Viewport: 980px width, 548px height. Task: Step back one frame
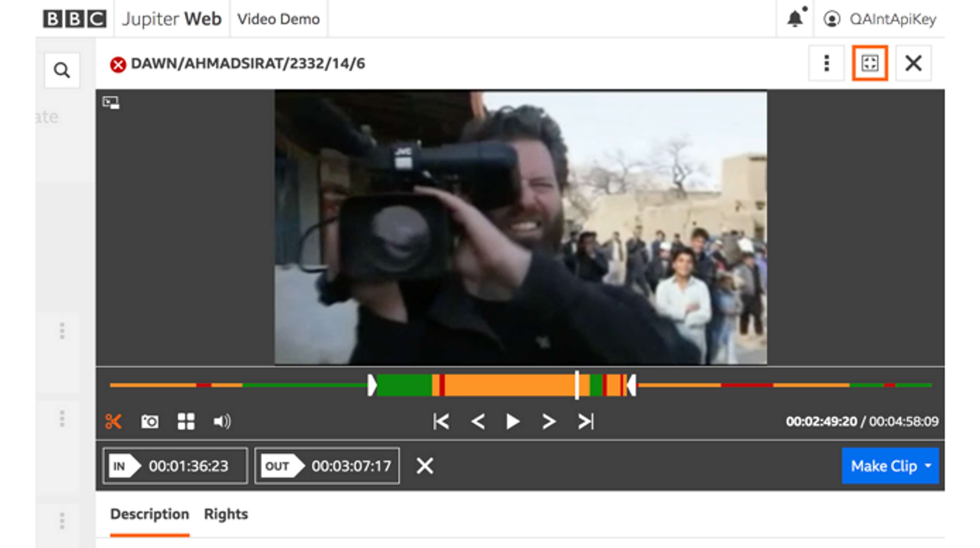478,422
